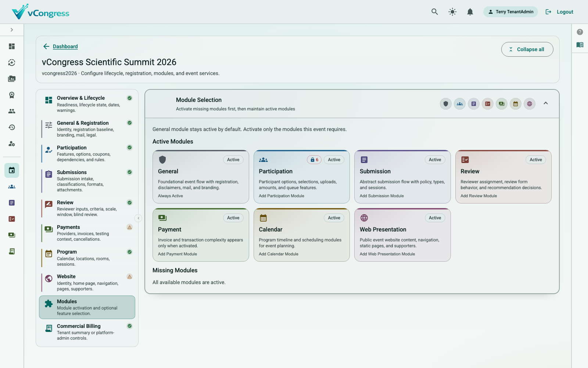
Task: Click Active badge on Submission card
Action: 435,160
